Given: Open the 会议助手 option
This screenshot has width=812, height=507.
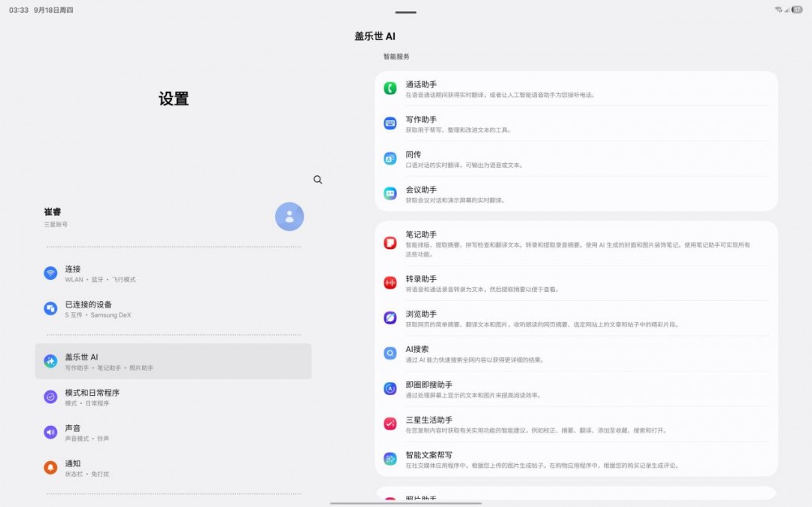Looking at the screenshot, I should point(577,194).
